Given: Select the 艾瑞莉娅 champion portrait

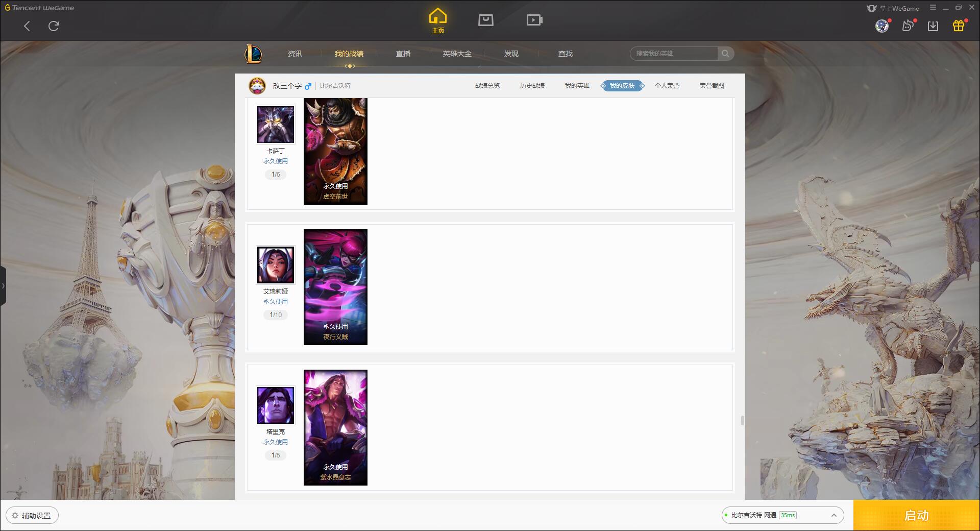Looking at the screenshot, I should [x=276, y=265].
